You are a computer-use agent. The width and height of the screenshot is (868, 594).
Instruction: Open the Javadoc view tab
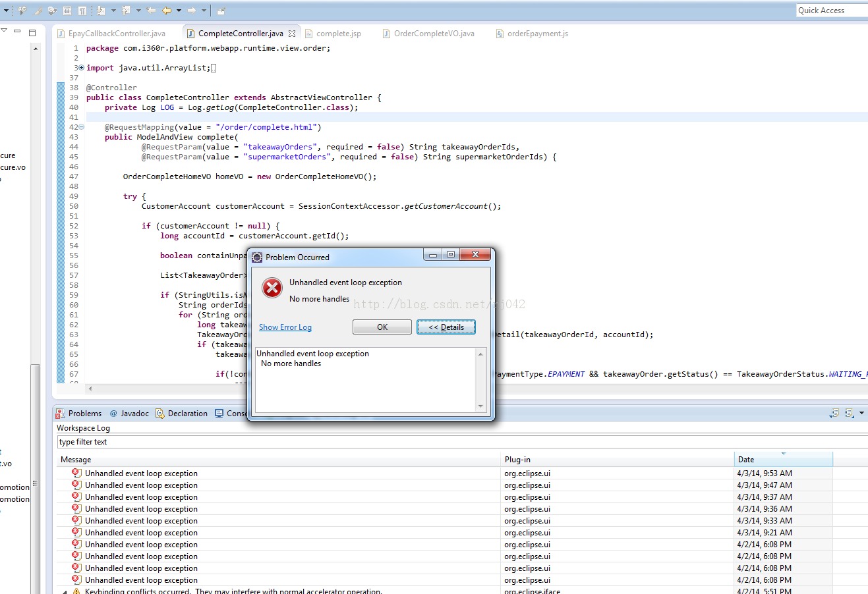[129, 414]
